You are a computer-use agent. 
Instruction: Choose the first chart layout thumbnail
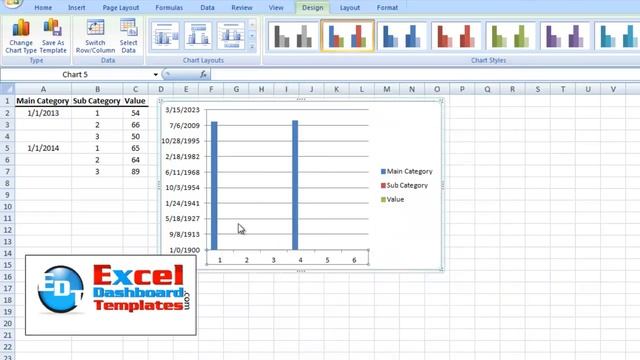point(165,36)
